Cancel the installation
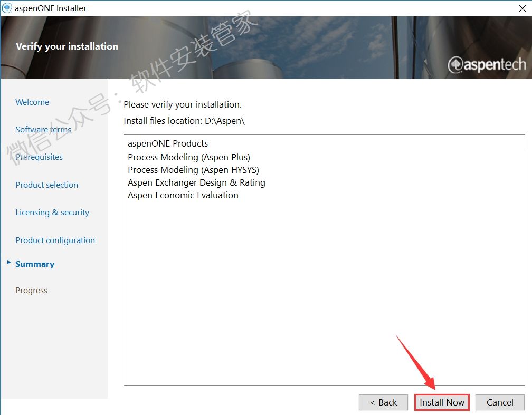Viewport: 532px width, 415px height. [x=500, y=402]
